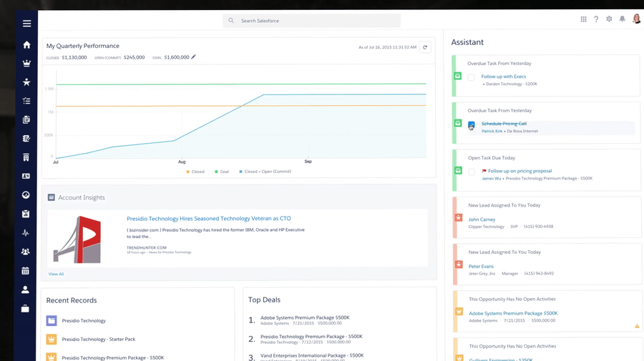Click the Search Salesforce field

pyautogui.click(x=312, y=21)
